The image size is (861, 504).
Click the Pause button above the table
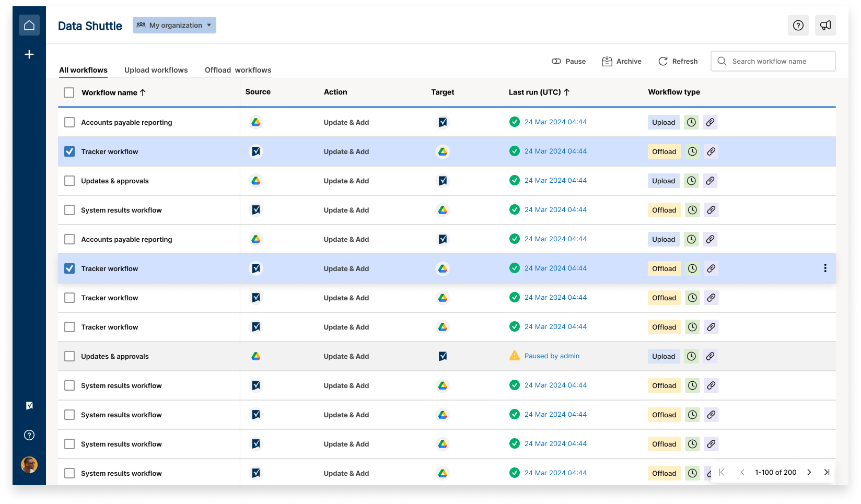569,61
